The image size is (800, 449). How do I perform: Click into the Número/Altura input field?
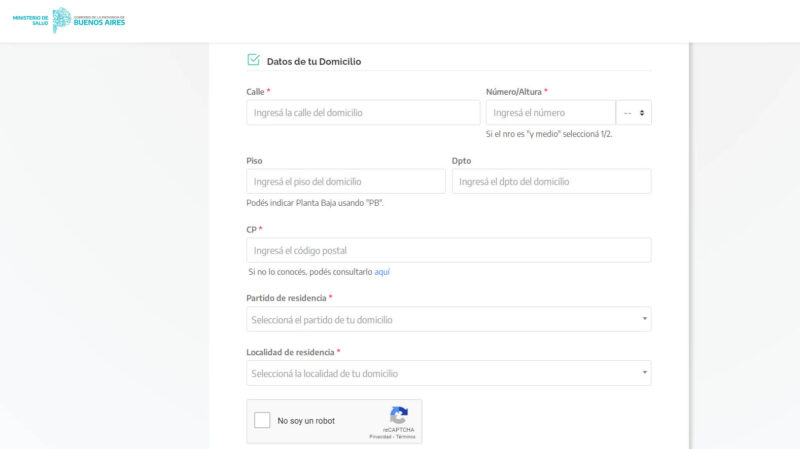pos(550,113)
